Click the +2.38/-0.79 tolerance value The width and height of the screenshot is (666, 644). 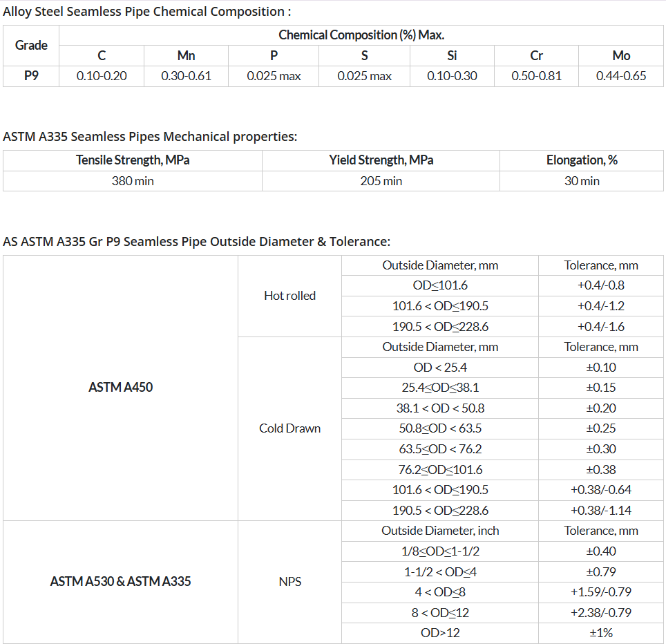[601, 613]
